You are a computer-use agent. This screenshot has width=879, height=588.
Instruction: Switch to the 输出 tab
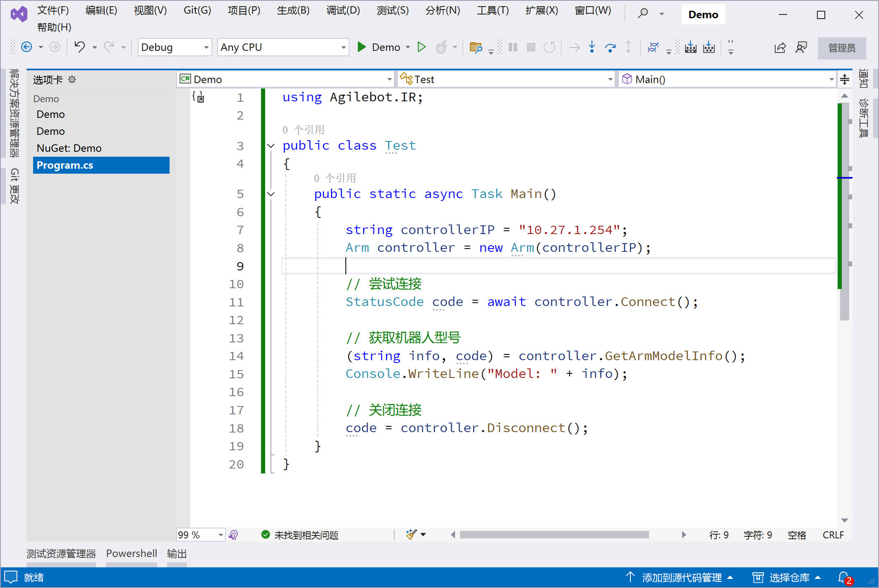pos(177,554)
